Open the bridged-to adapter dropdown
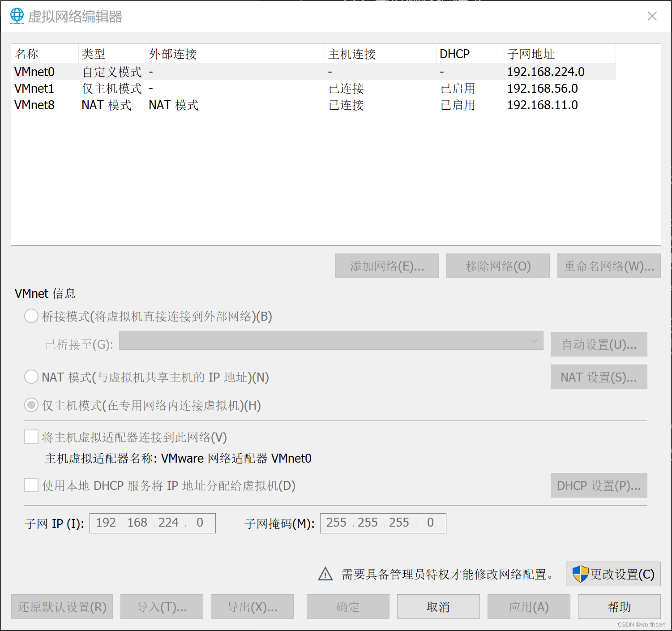This screenshot has width=672, height=631. (x=331, y=341)
